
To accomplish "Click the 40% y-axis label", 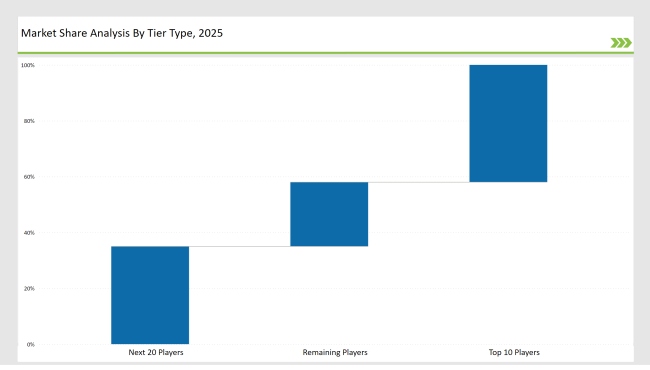I will click(29, 233).
